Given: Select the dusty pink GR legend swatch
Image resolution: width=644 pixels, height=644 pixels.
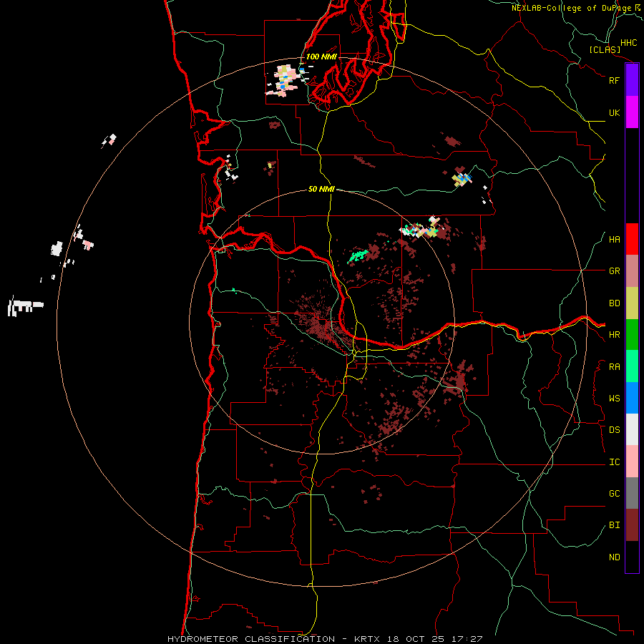Looking at the screenshot, I should (632, 271).
